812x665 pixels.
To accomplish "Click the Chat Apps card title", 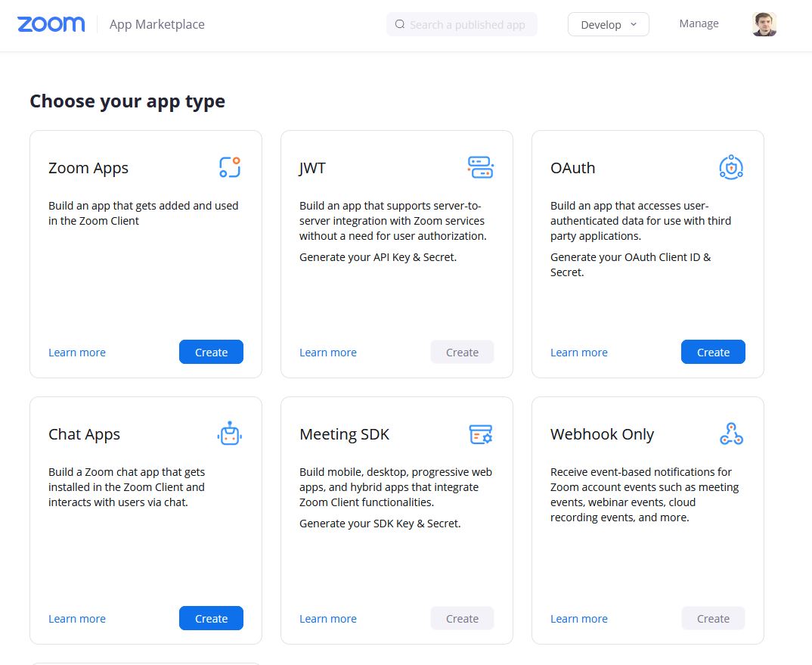I will tap(85, 434).
